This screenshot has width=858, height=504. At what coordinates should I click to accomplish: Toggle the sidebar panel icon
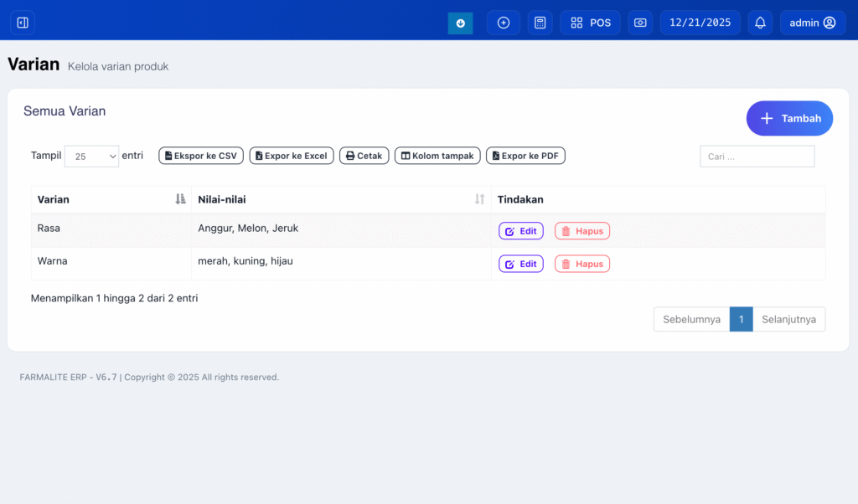click(23, 23)
